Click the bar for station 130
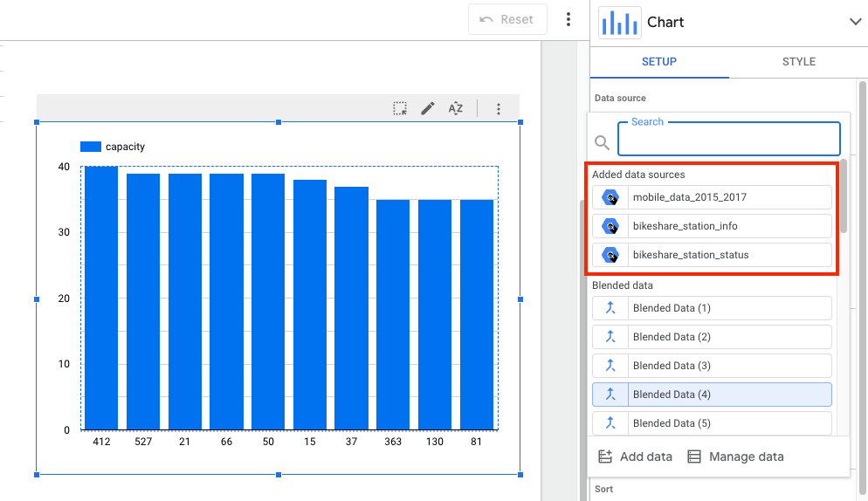This screenshot has width=868, height=501. pos(435,315)
